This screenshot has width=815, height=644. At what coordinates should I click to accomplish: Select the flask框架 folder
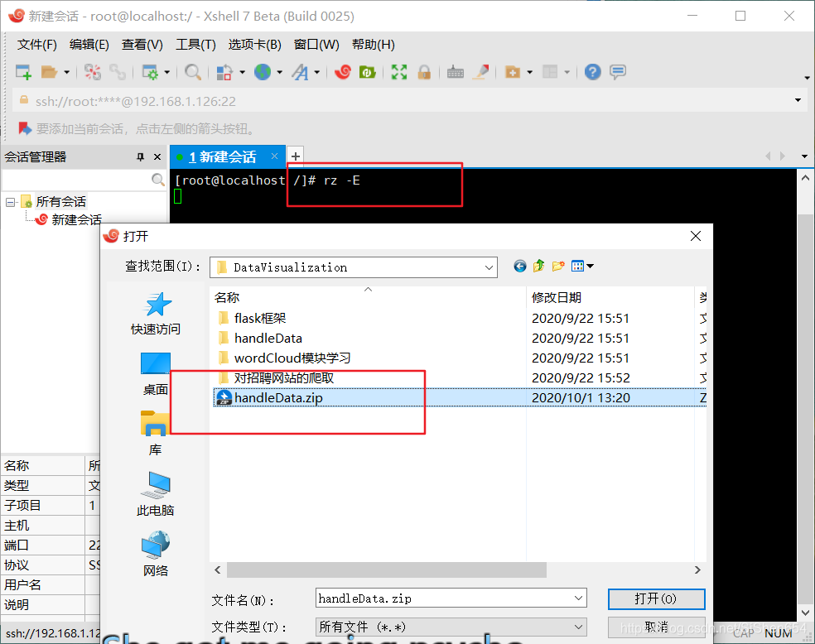259,318
